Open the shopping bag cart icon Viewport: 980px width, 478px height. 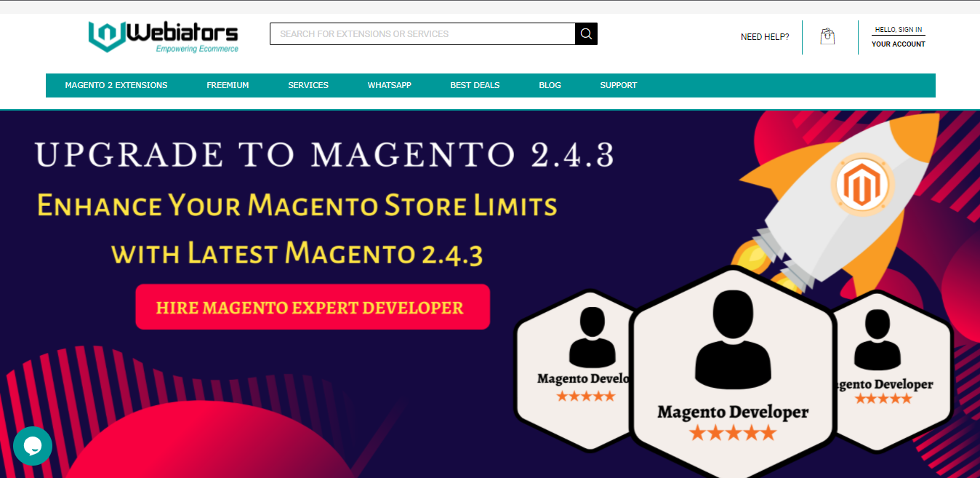[x=827, y=36]
